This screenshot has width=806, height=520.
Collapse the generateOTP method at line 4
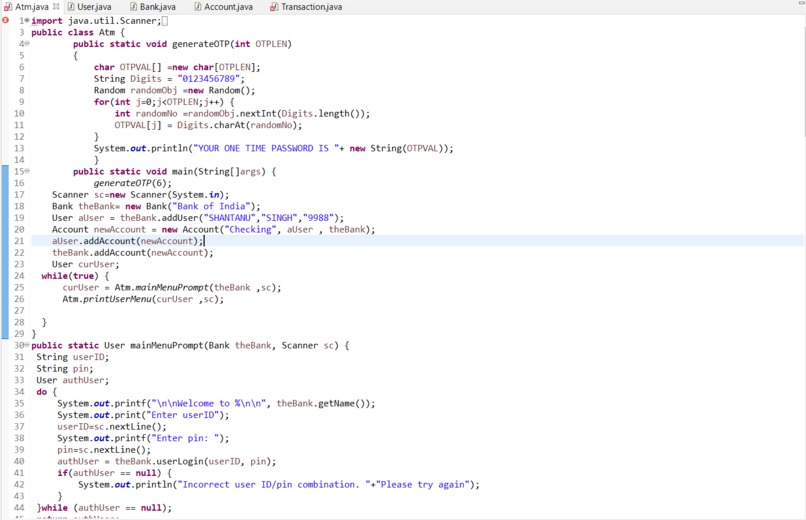point(27,44)
